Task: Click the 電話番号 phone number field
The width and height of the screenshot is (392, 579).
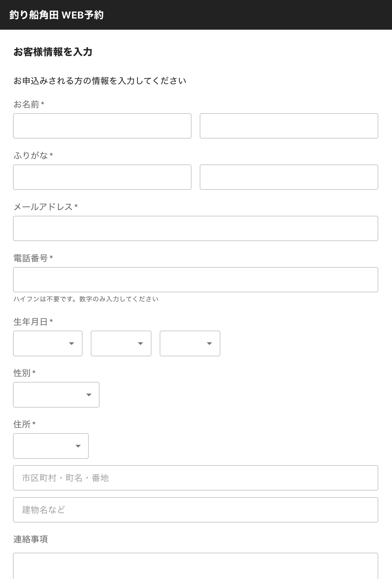Action: 196,279
